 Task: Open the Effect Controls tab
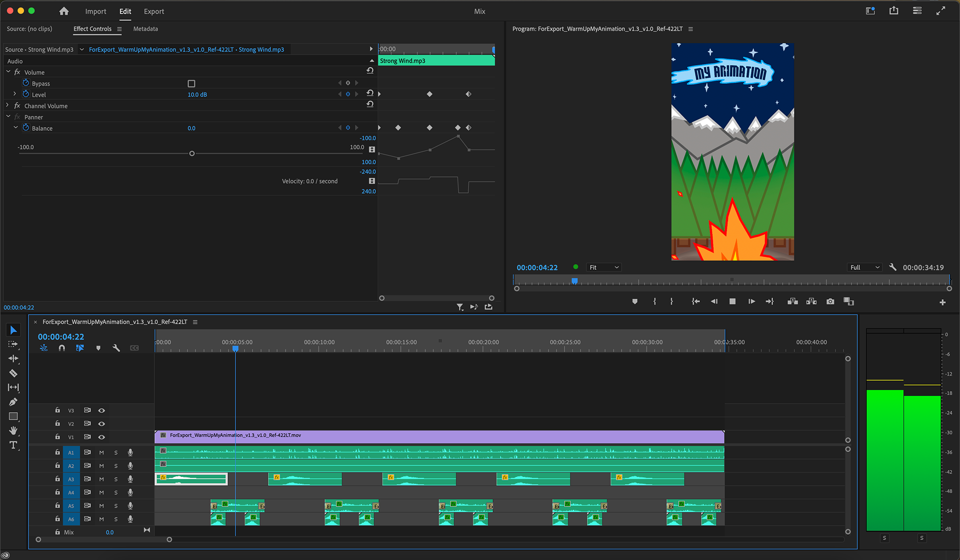pos(92,29)
